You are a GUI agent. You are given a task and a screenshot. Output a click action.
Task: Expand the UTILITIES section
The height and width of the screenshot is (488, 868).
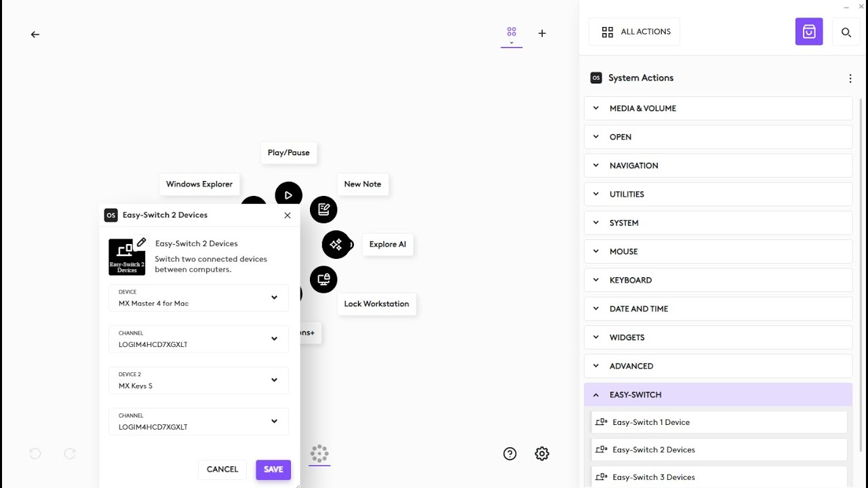pyautogui.click(x=718, y=194)
